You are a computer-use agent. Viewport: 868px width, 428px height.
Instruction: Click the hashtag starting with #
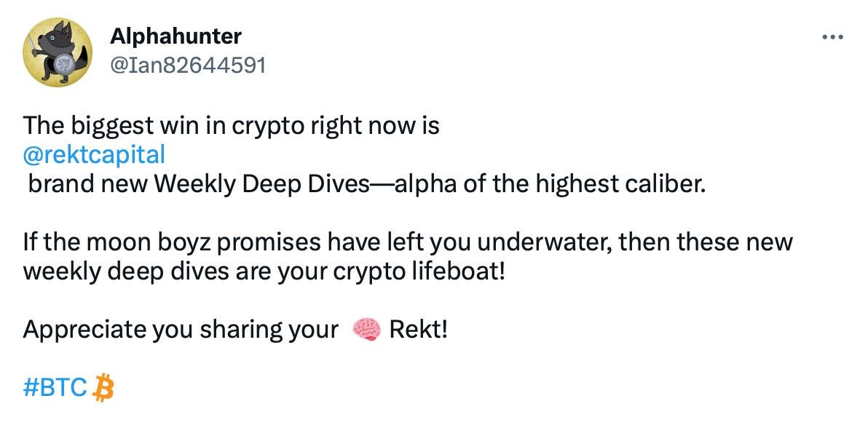coord(50,388)
